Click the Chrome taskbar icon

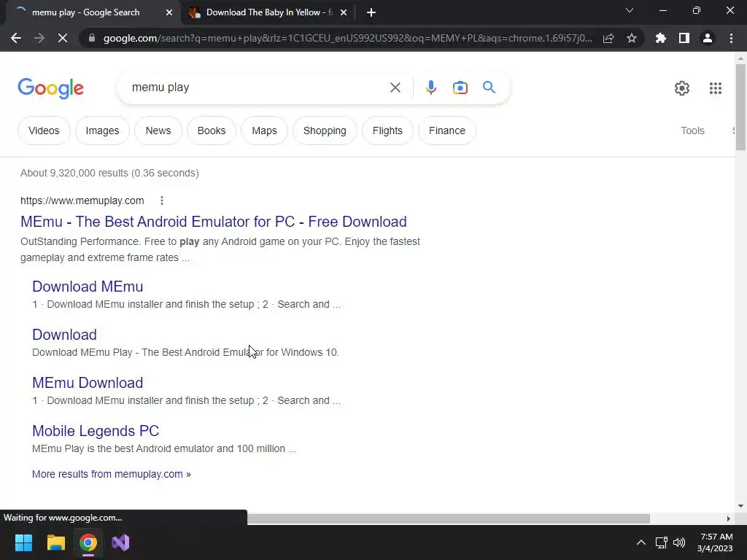coord(88,542)
